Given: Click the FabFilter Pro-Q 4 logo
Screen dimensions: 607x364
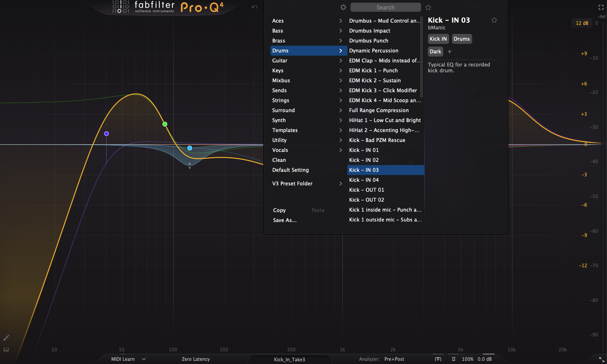Looking at the screenshot, I should [168, 7].
